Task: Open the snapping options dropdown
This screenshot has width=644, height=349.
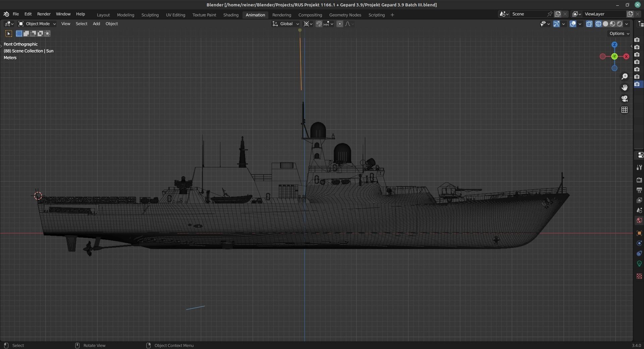Action: click(328, 24)
